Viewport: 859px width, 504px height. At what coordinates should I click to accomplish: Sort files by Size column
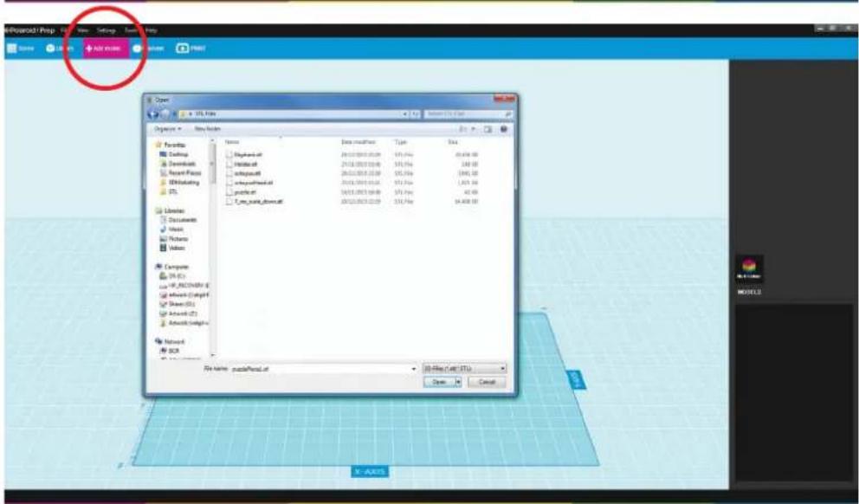coord(453,142)
